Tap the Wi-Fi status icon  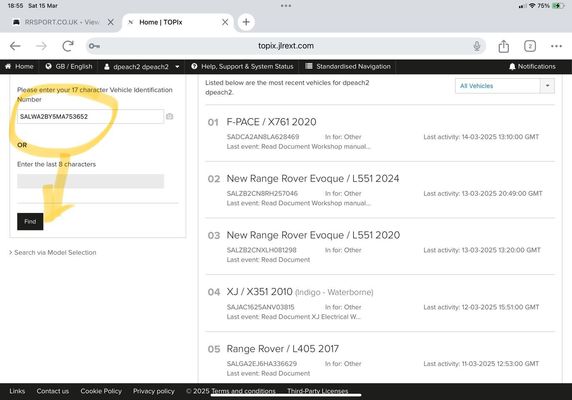click(532, 6)
